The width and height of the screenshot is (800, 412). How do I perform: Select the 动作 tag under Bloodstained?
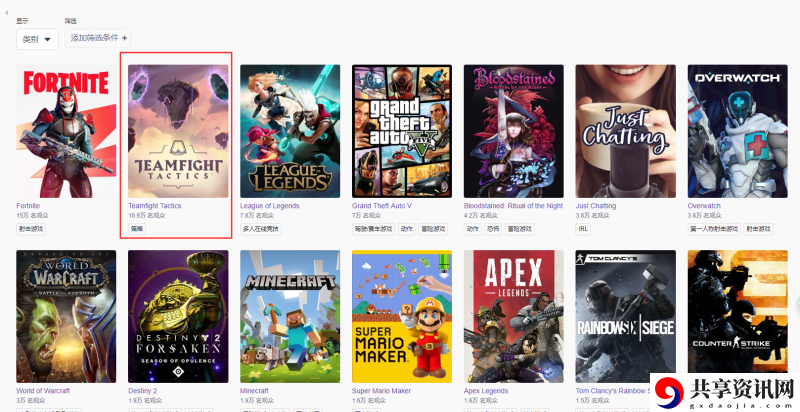[472, 229]
